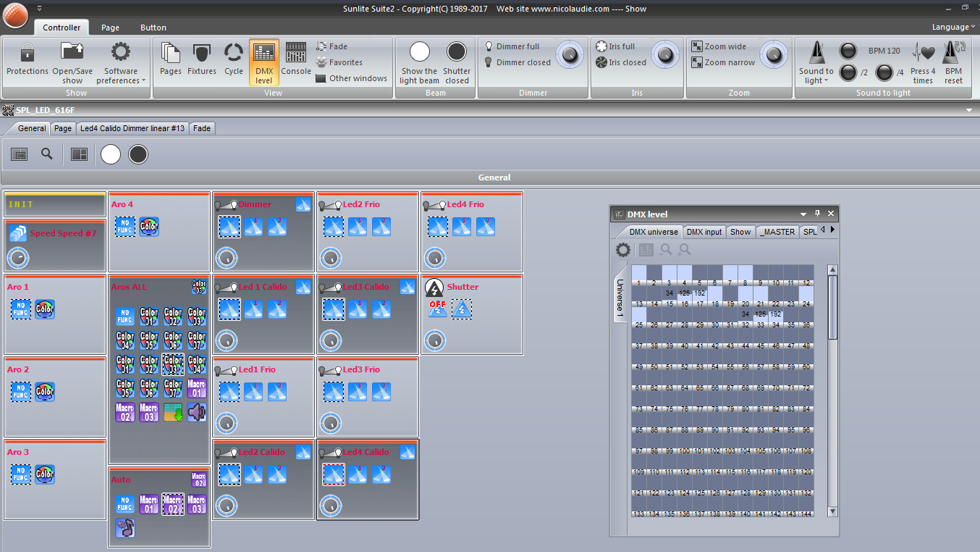Select Color button in Aro 2 group
Viewport: 980px width, 552px height.
click(x=45, y=392)
